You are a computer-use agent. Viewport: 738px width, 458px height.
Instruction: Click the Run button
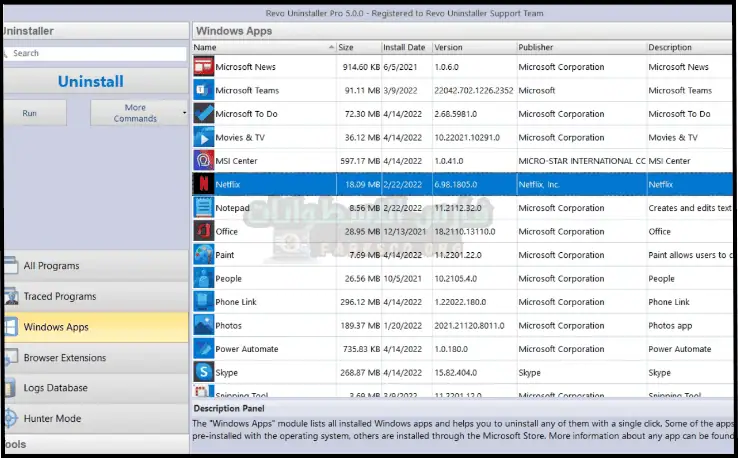click(30, 113)
